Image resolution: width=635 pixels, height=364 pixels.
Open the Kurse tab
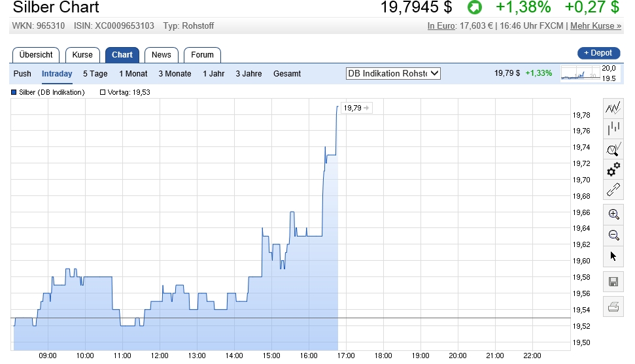[82, 55]
